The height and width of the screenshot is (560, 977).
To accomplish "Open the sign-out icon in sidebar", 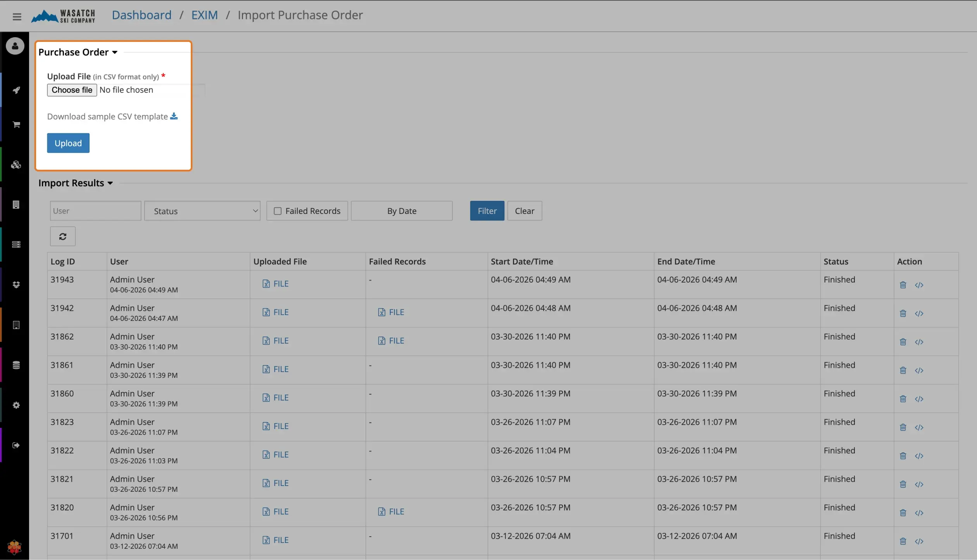I will coord(16,445).
